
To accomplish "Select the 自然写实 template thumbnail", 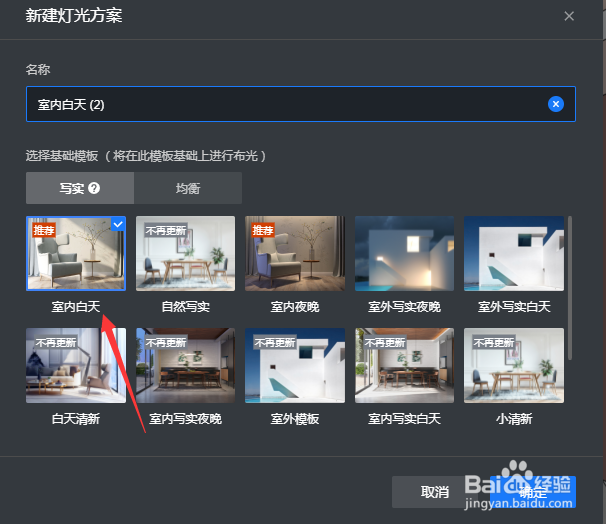I will pos(186,253).
